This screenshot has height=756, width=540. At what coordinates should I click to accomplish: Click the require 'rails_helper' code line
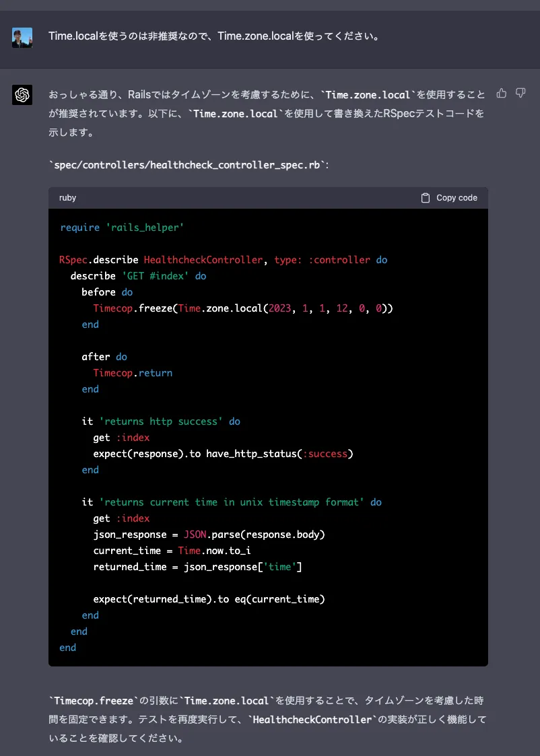122,228
